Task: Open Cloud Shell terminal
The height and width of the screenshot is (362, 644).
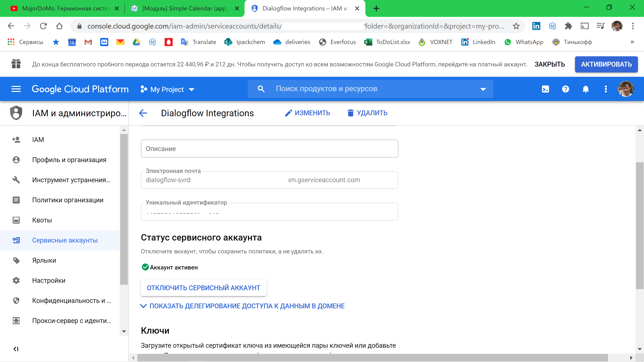Action: [x=546, y=89]
